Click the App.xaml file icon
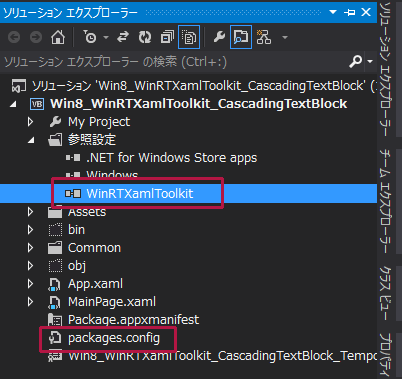The width and height of the screenshot is (402, 379). (x=54, y=284)
